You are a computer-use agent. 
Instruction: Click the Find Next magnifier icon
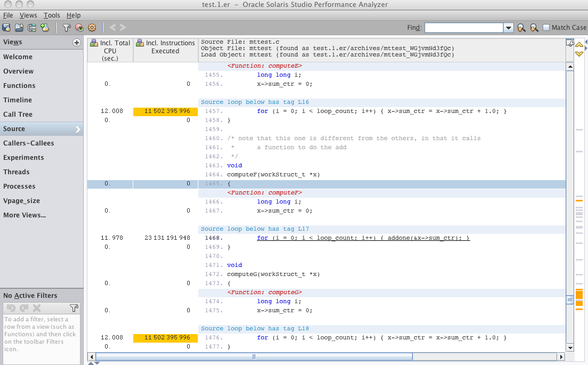(x=534, y=28)
